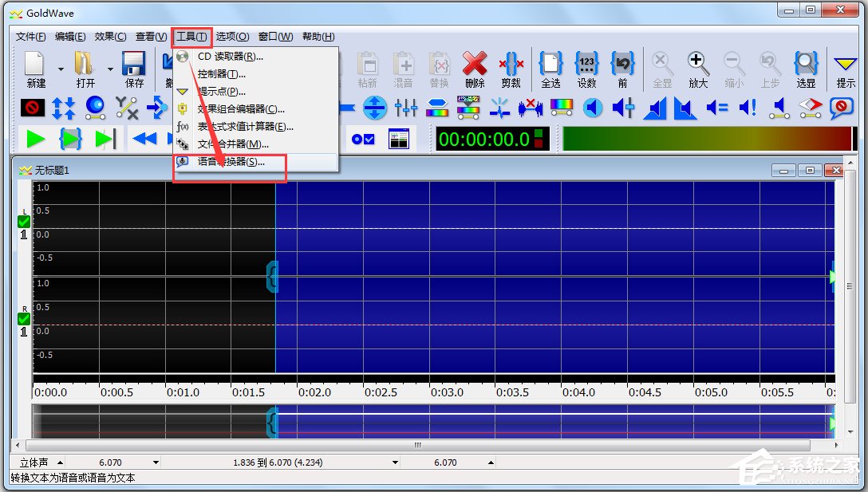
Task: Click the Doppler blue sphere effect icon
Action: 95,108
